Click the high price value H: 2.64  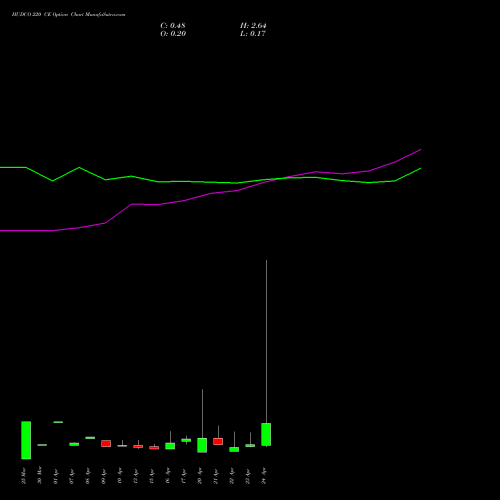(253, 26)
